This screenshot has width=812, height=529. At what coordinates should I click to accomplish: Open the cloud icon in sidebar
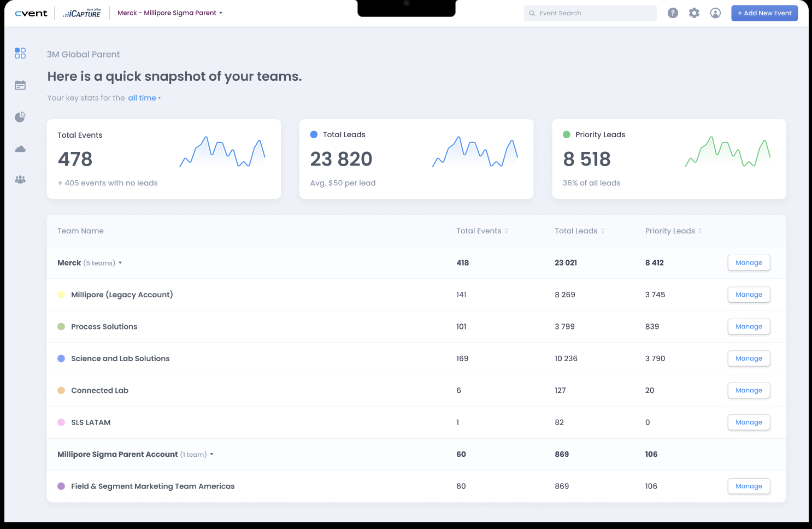point(20,149)
